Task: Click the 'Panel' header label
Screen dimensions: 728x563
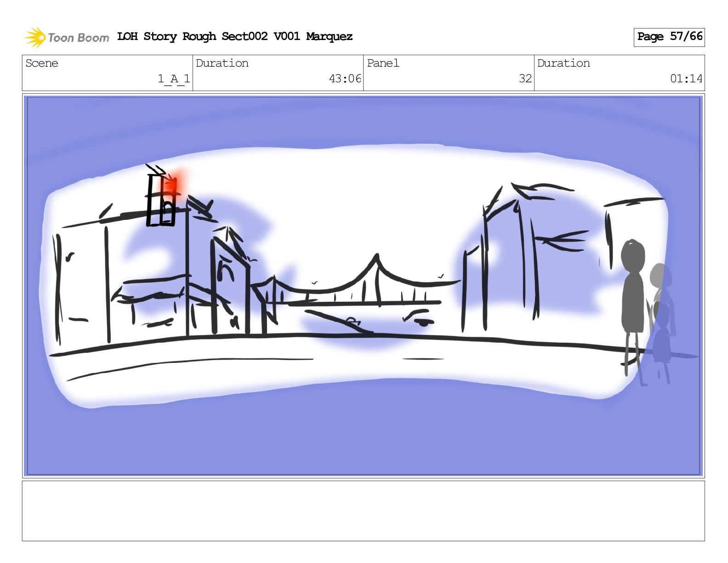Action: point(383,63)
